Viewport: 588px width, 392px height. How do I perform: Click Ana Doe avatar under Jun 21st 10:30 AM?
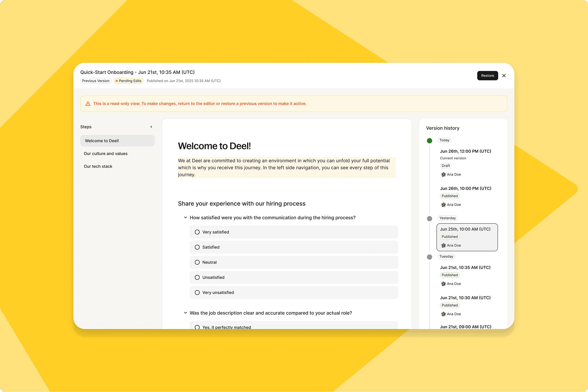pyautogui.click(x=443, y=314)
